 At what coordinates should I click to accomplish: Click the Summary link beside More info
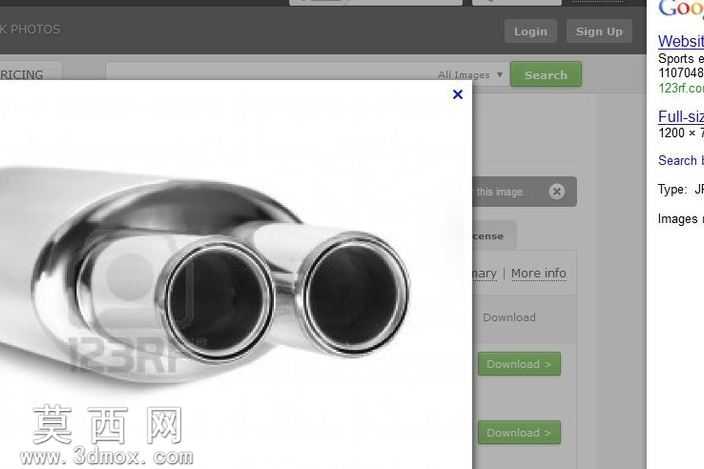484,273
